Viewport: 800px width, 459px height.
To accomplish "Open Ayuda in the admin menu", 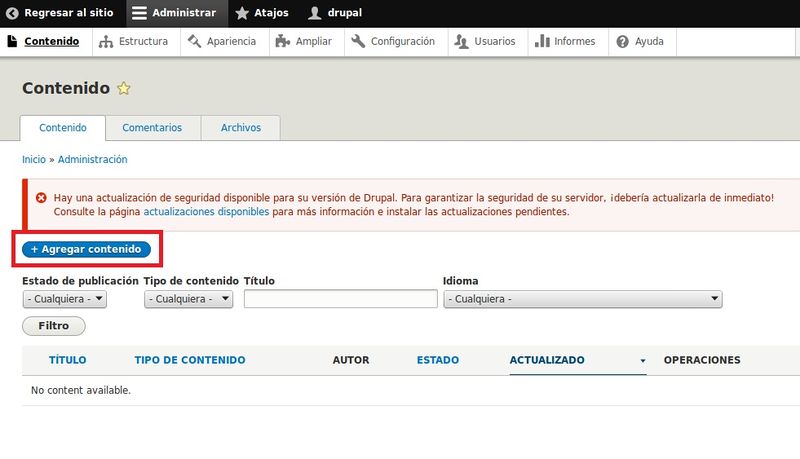I will [649, 41].
